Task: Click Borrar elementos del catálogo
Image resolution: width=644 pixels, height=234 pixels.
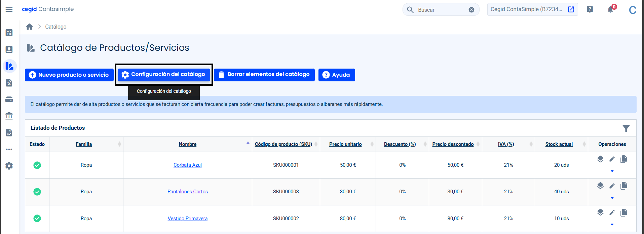Action: tap(264, 75)
